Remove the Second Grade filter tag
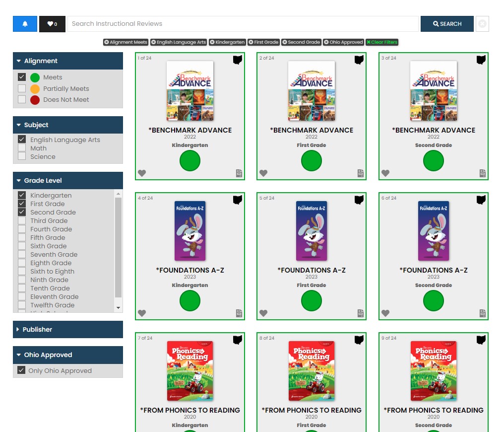The height and width of the screenshot is (432, 504). click(x=285, y=42)
